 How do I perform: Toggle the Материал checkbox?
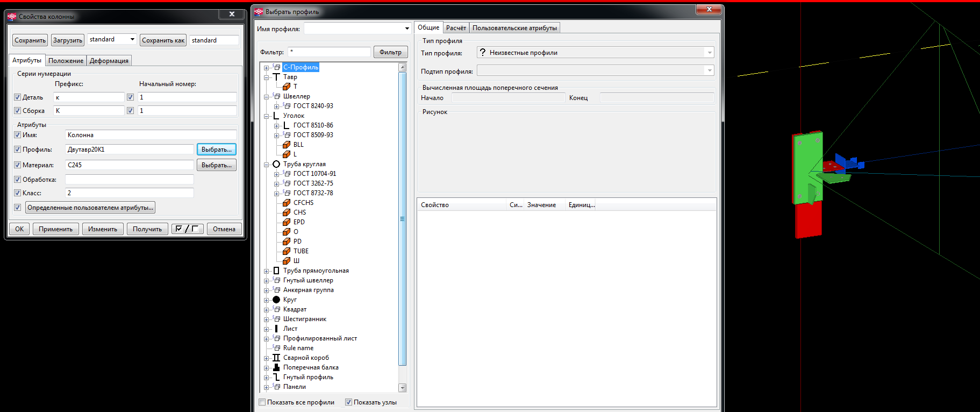[x=18, y=165]
